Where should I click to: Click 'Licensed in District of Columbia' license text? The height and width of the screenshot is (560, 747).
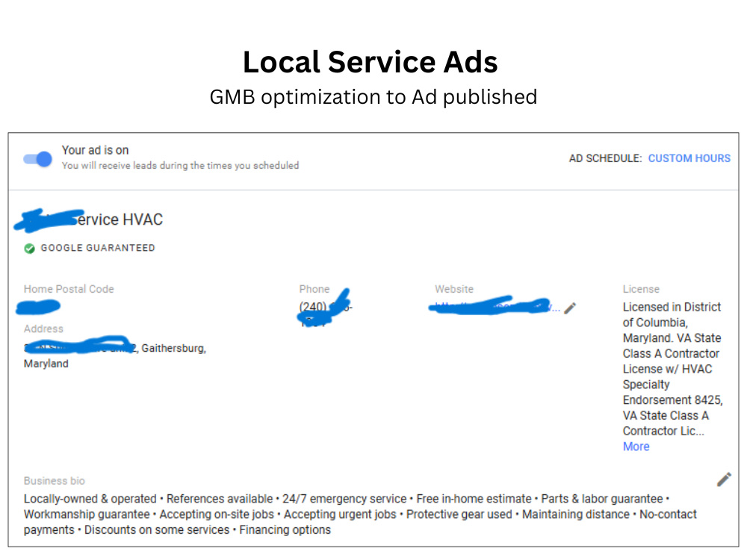pyautogui.click(x=672, y=315)
